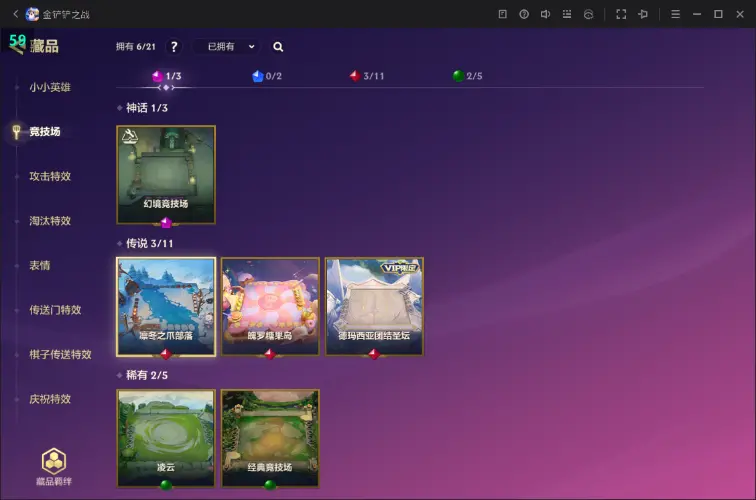Image resolution: width=756 pixels, height=500 pixels.
Task: Open 表情 category
Action: coord(40,265)
